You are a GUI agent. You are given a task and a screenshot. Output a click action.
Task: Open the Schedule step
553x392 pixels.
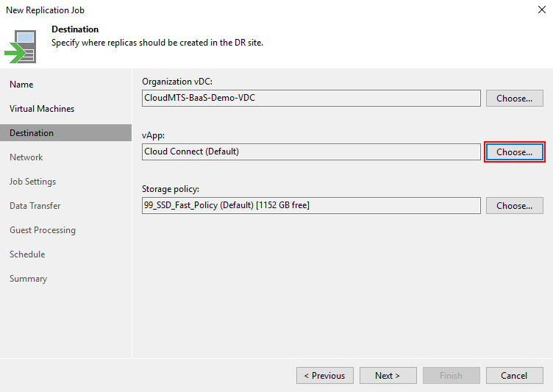click(x=27, y=254)
